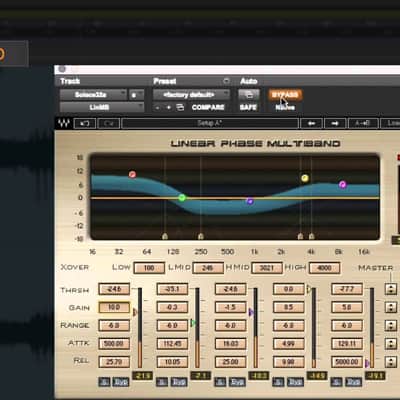The width and height of the screenshot is (400, 400).
Task: Click red threshold arrow on first band meter
Action: tap(135, 312)
